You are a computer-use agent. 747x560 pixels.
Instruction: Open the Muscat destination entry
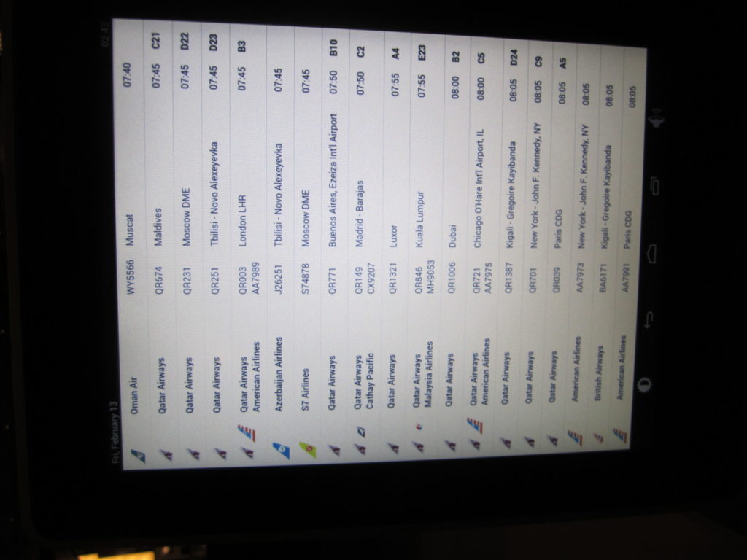(130, 230)
